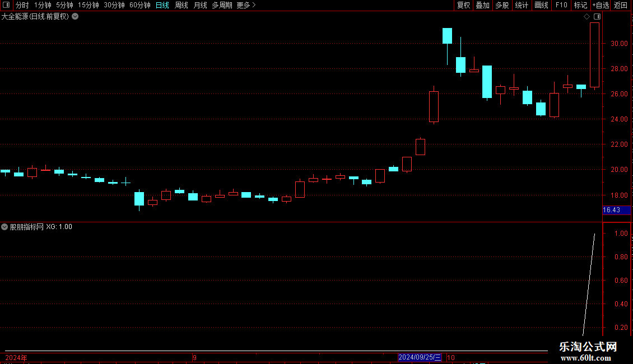The height and width of the screenshot is (364, 633).
Task: Open the 统计 statistics tool
Action: click(x=521, y=5)
